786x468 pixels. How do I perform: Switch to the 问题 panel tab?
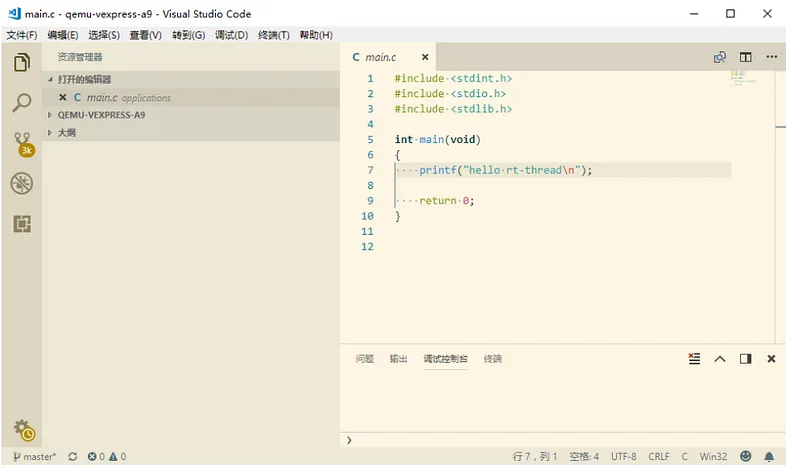[364, 359]
